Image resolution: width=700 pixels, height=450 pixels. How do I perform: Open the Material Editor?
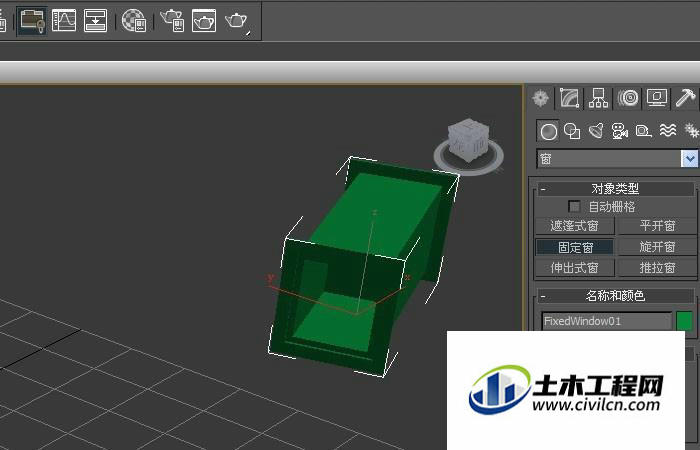tap(134, 21)
